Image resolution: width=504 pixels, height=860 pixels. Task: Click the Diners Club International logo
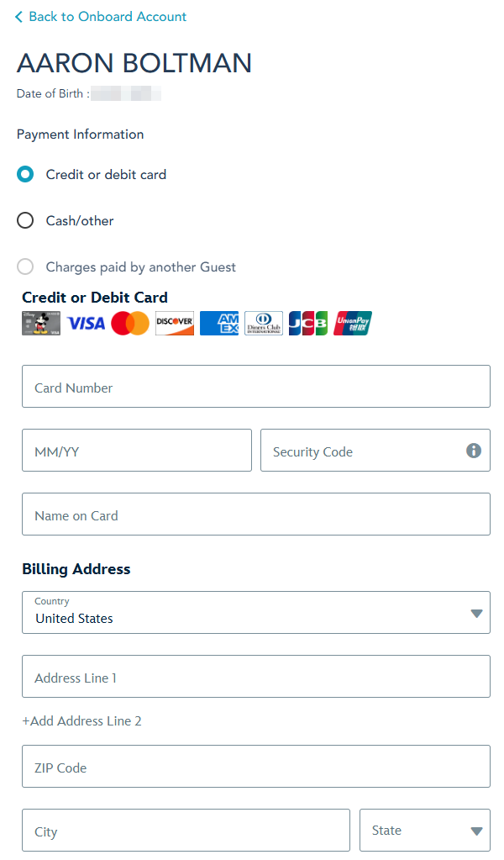[264, 324]
